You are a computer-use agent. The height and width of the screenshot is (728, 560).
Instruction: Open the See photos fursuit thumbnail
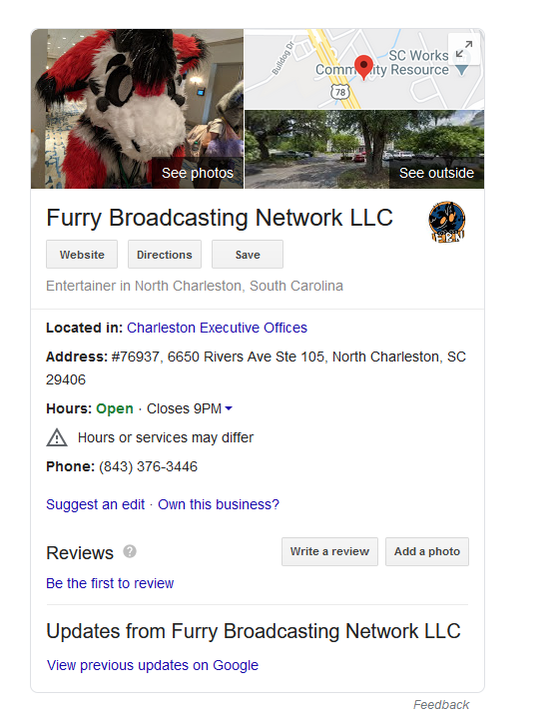coord(138,109)
